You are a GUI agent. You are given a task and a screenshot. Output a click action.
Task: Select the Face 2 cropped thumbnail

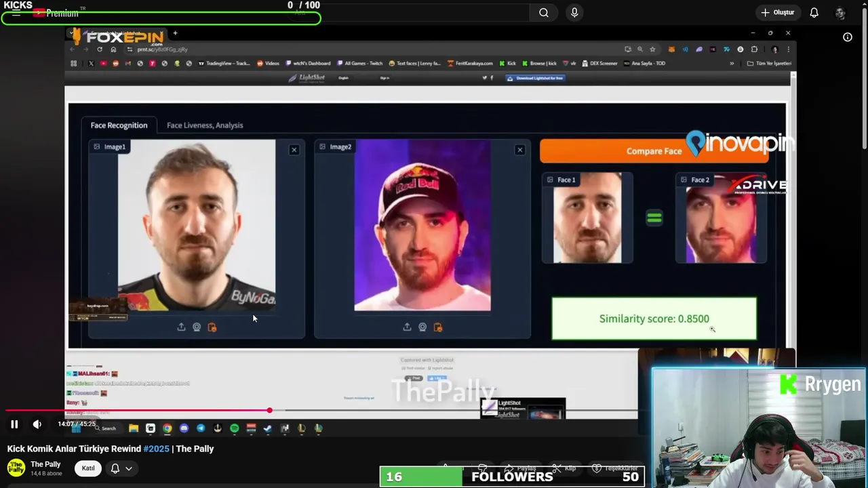[x=721, y=218]
